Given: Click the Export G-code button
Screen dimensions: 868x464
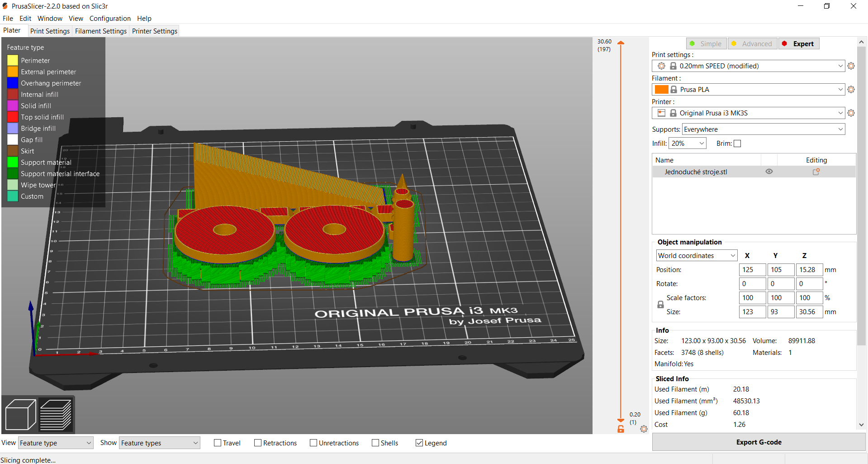Looking at the screenshot, I should pos(759,442).
